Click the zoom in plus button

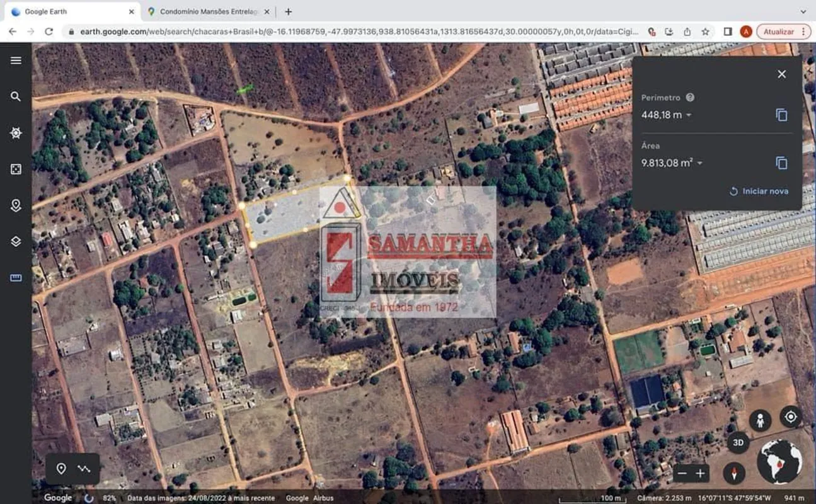coord(700,474)
